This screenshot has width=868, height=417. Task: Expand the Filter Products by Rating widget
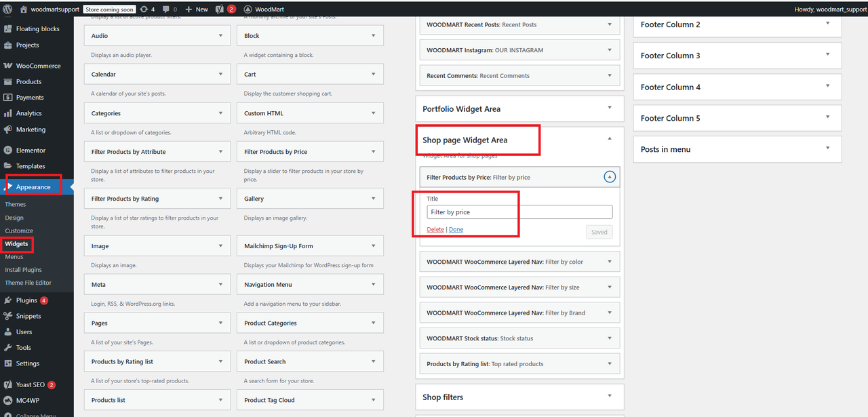click(x=220, y=199)
